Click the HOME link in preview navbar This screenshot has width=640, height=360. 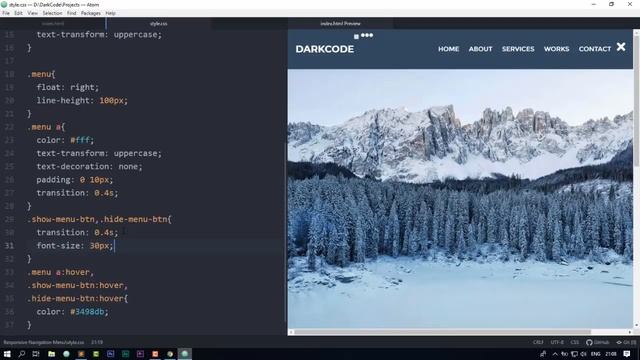(x=449, y=49)
